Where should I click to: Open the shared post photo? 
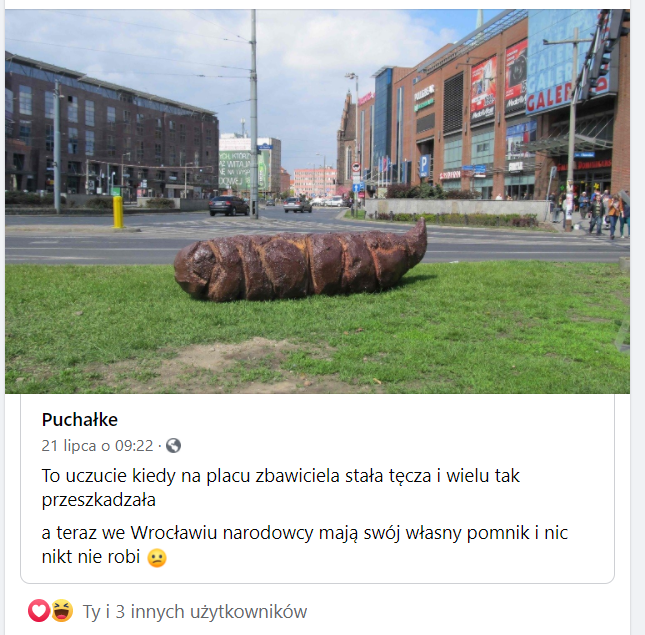click(317, 201)
